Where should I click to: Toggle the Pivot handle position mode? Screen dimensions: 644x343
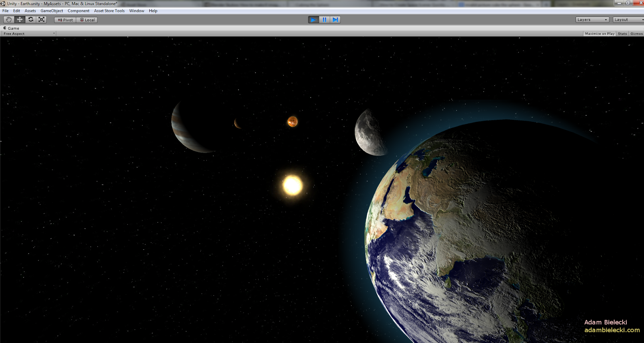pyautogui.click(x=65, y=20)
